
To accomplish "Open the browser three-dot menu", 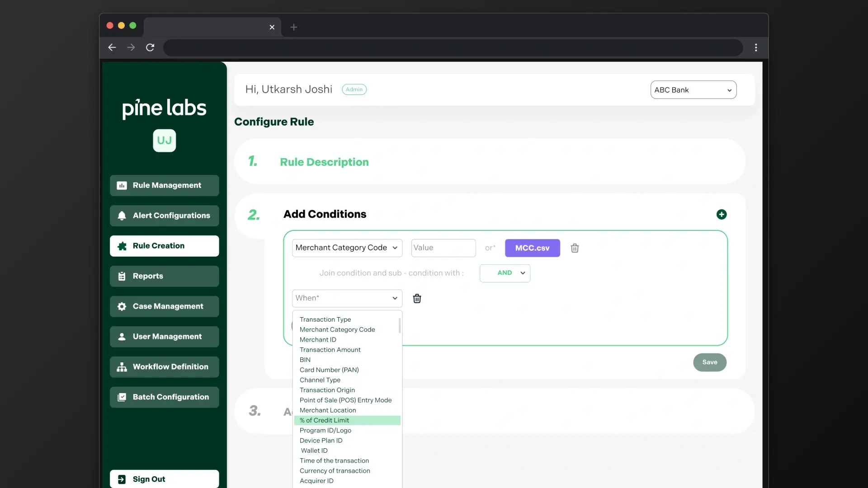I will 756,47.
